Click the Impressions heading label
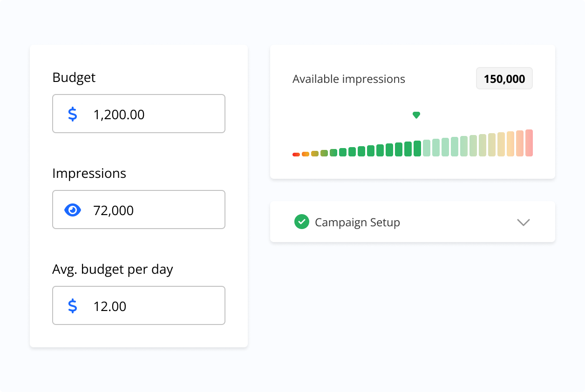The image size is (585, 392). coord(89,173)
